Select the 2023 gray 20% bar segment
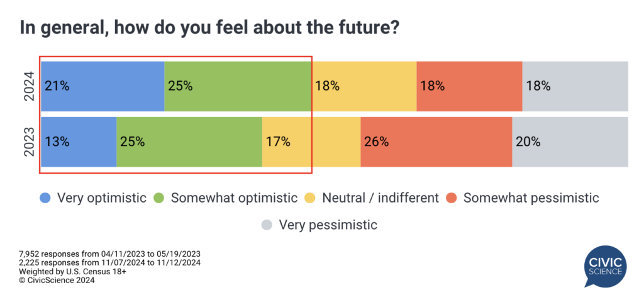Viewport: 644px width, 302px height. [x=570, y=142]
